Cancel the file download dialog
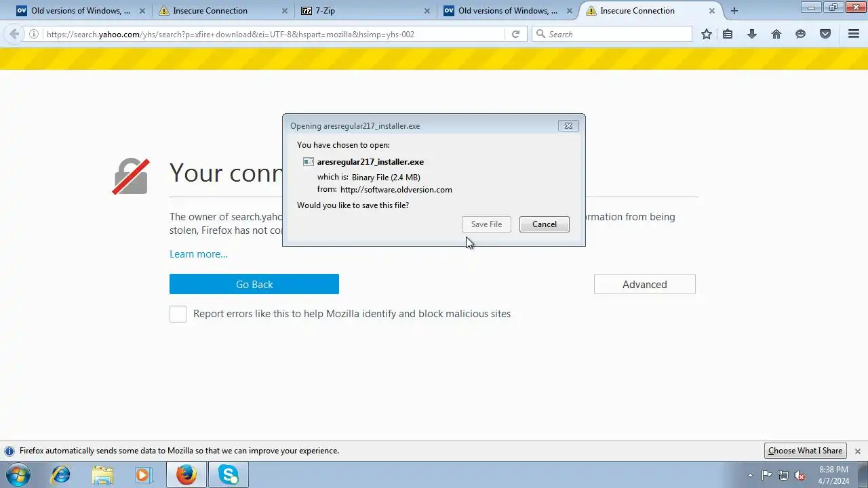 (544, 224)
